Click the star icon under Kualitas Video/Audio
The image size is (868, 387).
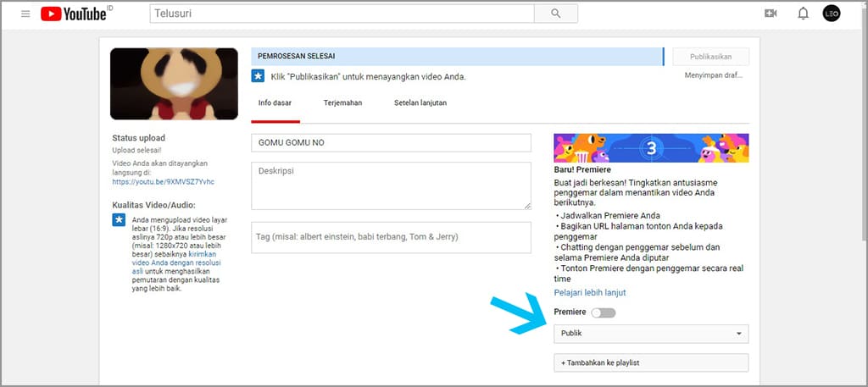pyautogui.click(x=119, y=221)
